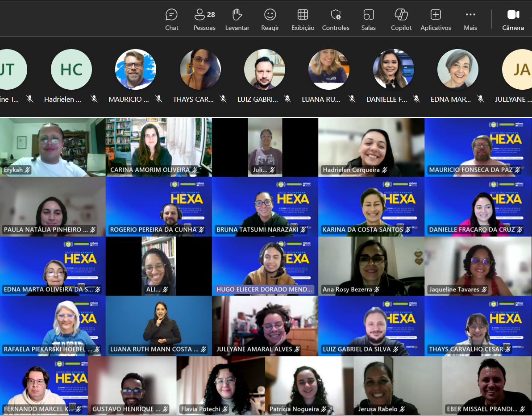The width and height of the screenshot is (532, 416).
Task: Click the HC initials avatar
Action: pyautogui.click(x=71, y=70)
